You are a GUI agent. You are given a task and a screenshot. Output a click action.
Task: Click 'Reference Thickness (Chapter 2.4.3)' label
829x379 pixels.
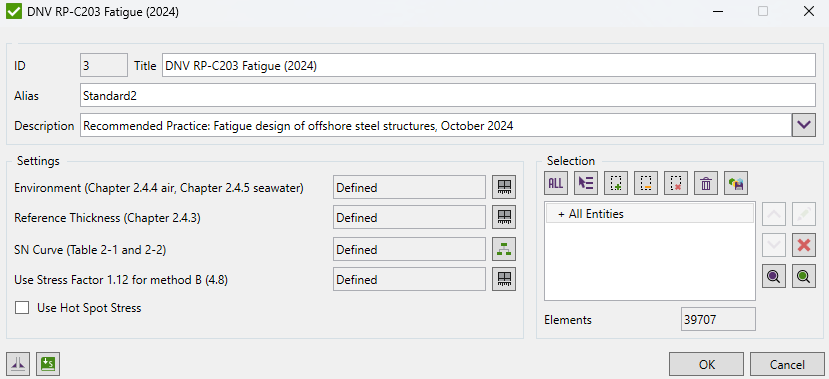click(107, 218)
